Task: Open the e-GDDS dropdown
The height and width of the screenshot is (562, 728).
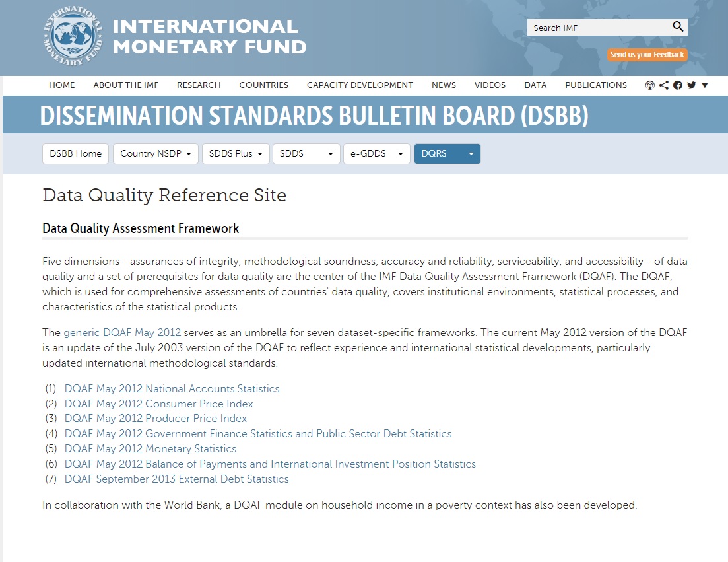Action: point(376,154)
